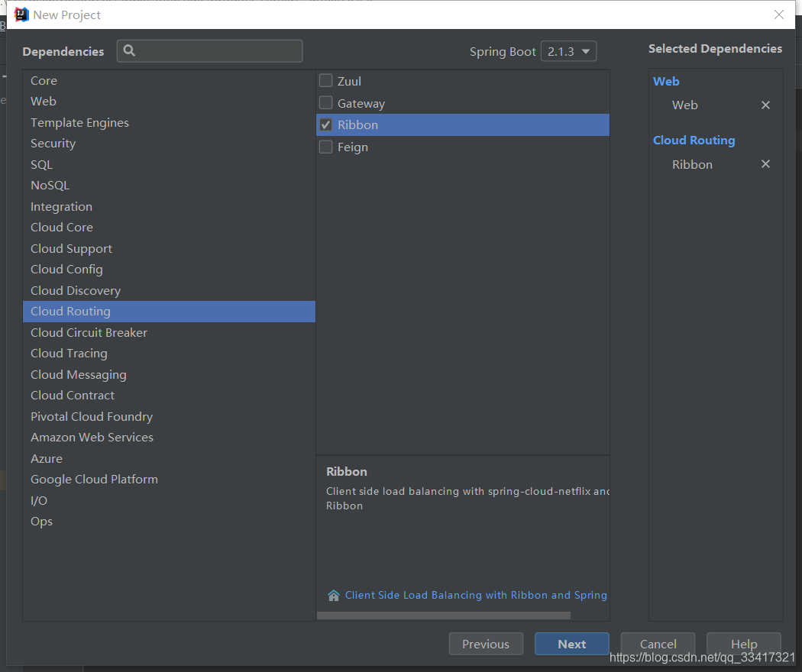Screen dimensions: 802x672
Task: Select the NoSQL category
Action: (x=169, y=185)
